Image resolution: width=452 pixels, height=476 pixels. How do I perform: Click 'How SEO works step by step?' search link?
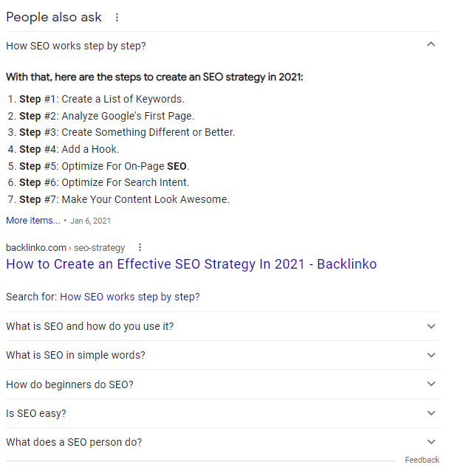pos(129,297)
